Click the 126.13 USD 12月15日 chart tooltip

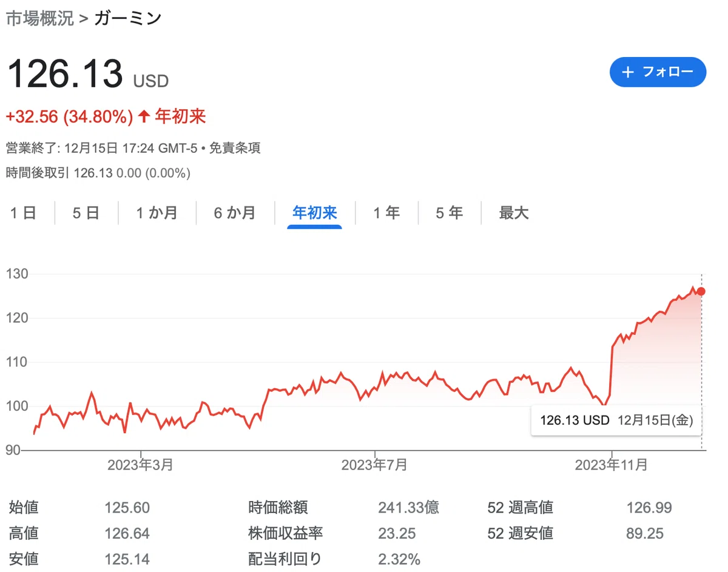point(616,420)
